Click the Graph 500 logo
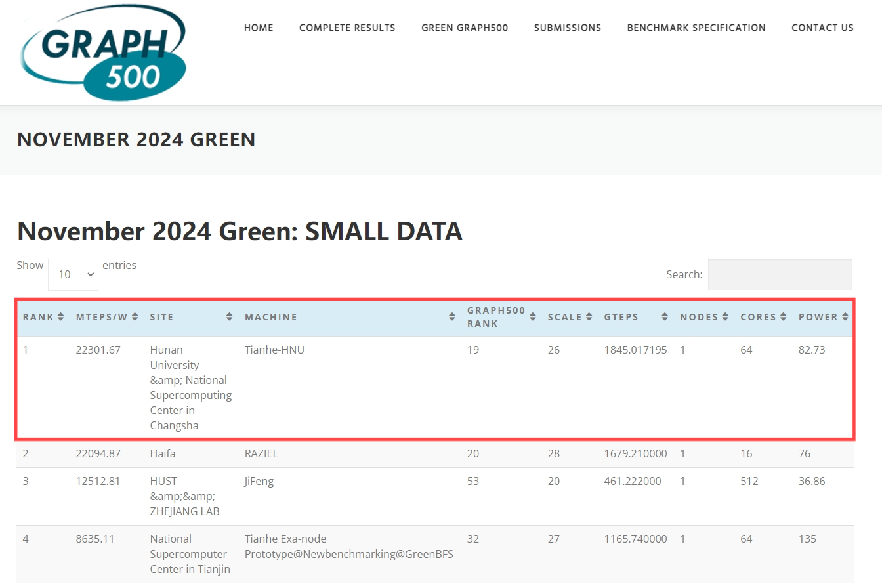The width and height of the screenshot is (882, 588). coord(104,52)
